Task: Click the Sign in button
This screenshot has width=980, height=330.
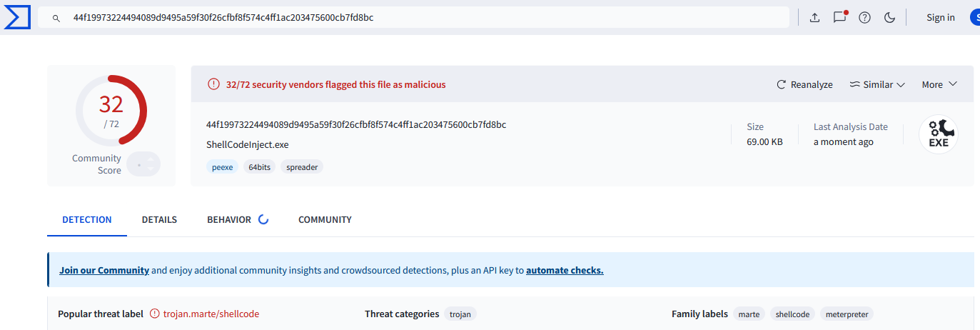Action: 940,18
